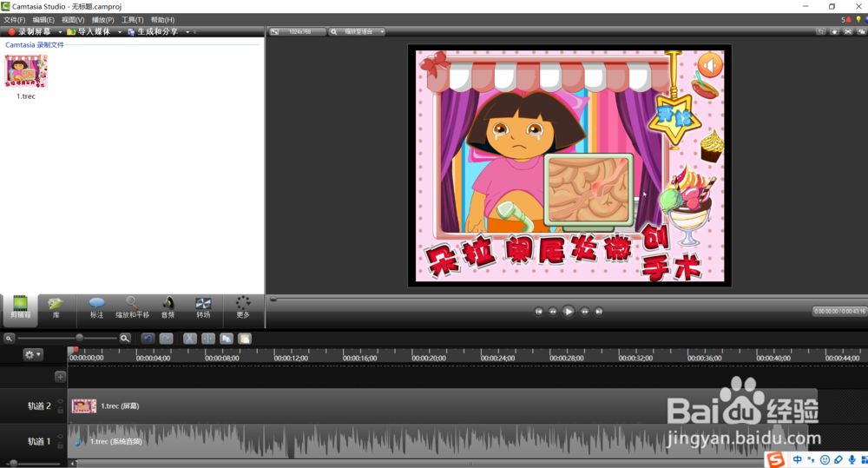This screenshot has width=868, height=468.
Task: Click the Copy icon on timeline toolbar
Action: (227, 339)
